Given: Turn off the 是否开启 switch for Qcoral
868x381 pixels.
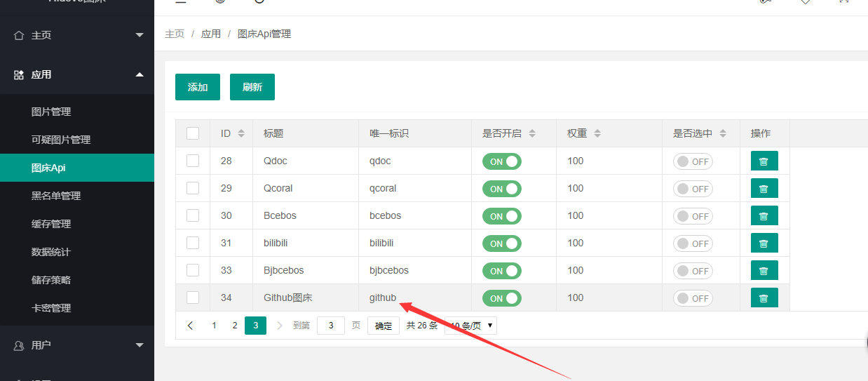Looking at the screenshot, I should click(x=502, y=189).
